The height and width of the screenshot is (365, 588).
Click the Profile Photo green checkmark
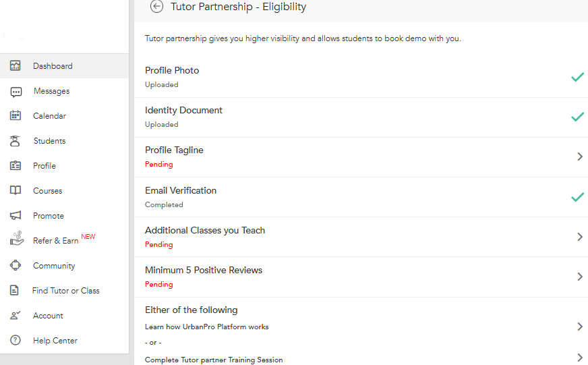(577, 77)
